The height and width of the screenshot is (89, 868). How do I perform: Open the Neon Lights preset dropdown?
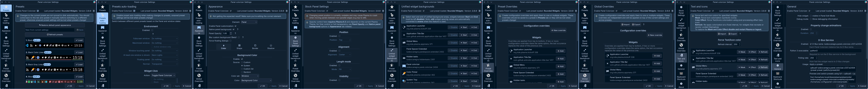coord(164,55)
